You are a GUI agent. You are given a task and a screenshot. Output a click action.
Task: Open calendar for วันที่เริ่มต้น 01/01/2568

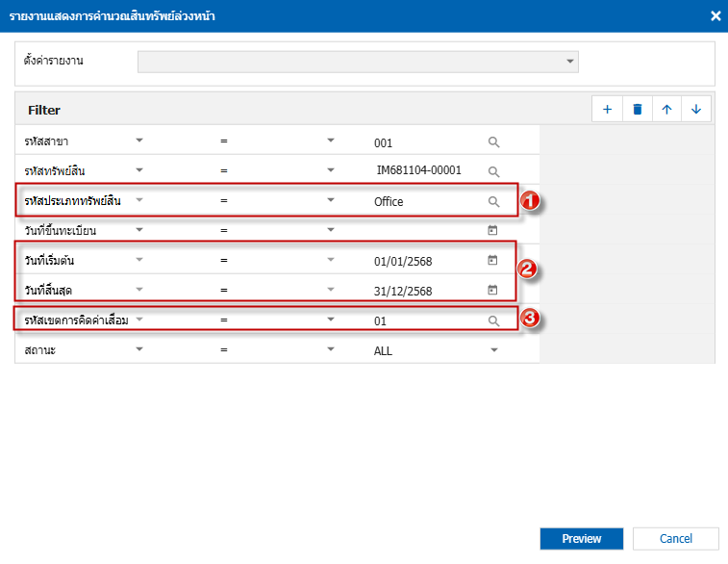click(493, 261)
